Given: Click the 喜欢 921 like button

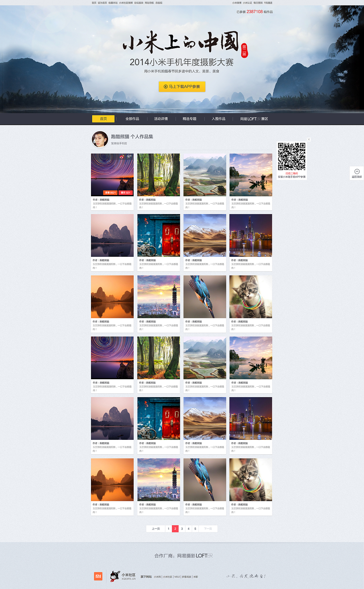Looking at the screenshot, I should pyautogui.click(x=125, y=193).
